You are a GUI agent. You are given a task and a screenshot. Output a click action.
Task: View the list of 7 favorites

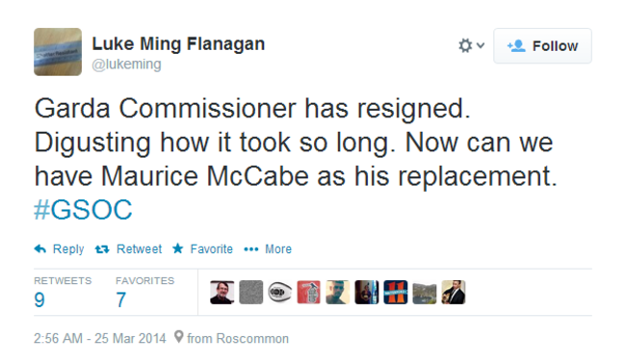(144, 293)
